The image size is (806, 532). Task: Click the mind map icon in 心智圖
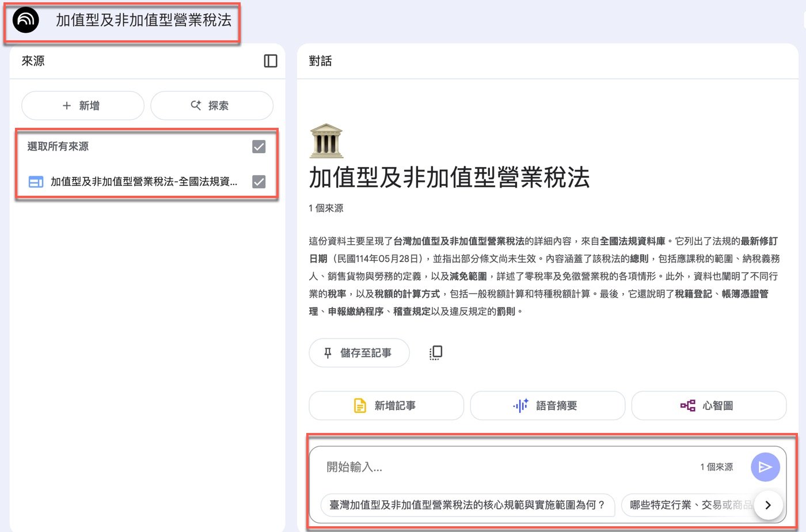pyautogui.click(x=688, y=406)
